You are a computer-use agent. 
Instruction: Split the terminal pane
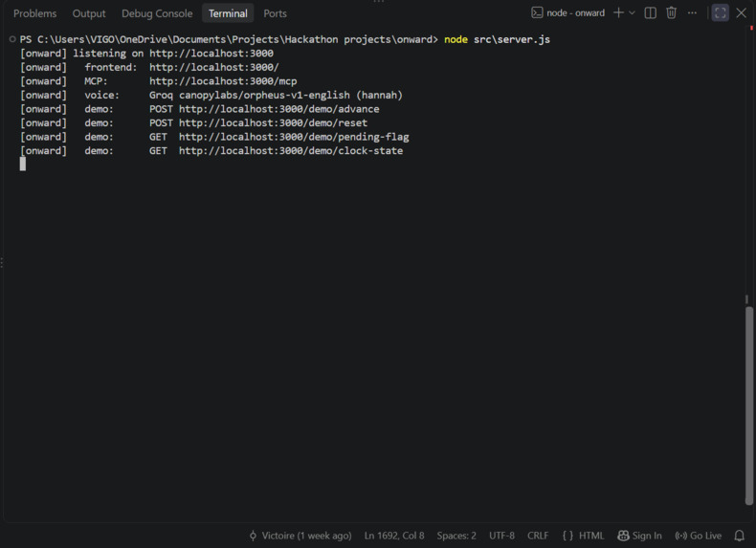tap(650, 13)
